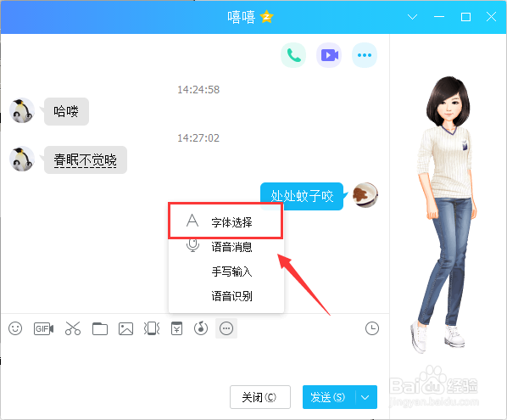Click the penguin avatar beside 春眠不觉晓
Screen dimensions: 507x420
point(22,159)
